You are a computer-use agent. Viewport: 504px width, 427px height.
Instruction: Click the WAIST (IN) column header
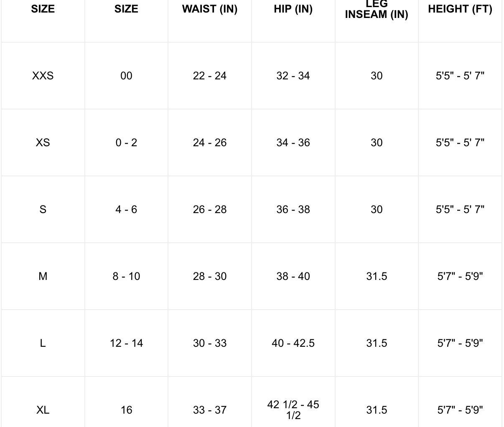210,9
